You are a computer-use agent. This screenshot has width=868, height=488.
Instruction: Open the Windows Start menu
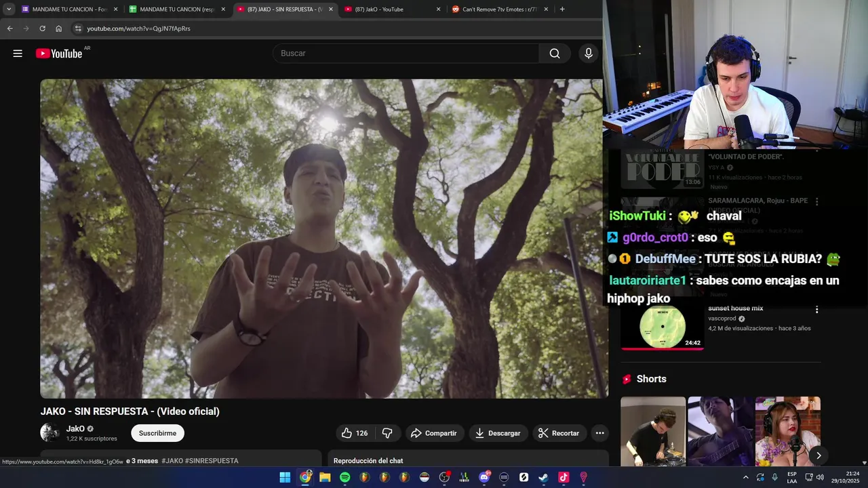click(x=285, y=477)
